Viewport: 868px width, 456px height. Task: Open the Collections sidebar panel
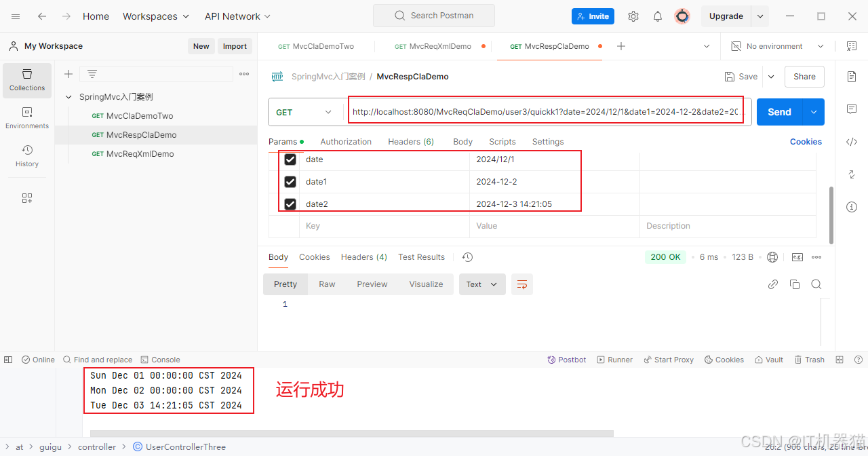click(27, 80)
